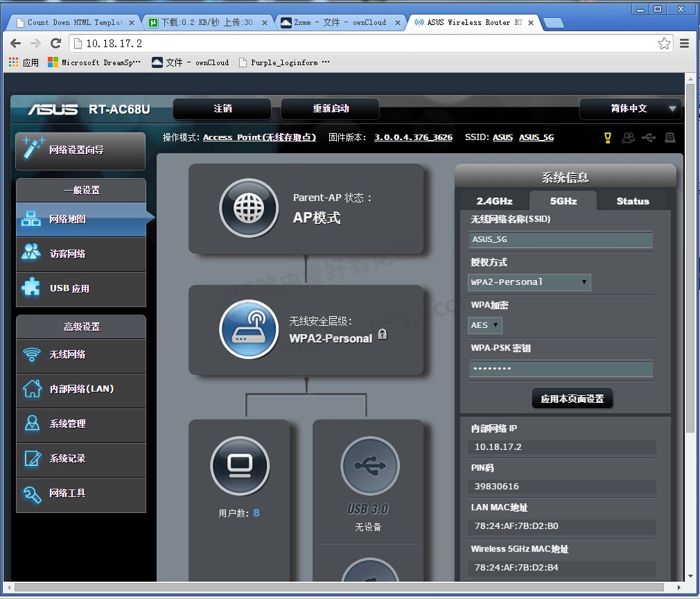Click the vertical scrollbar thumb

690,258
